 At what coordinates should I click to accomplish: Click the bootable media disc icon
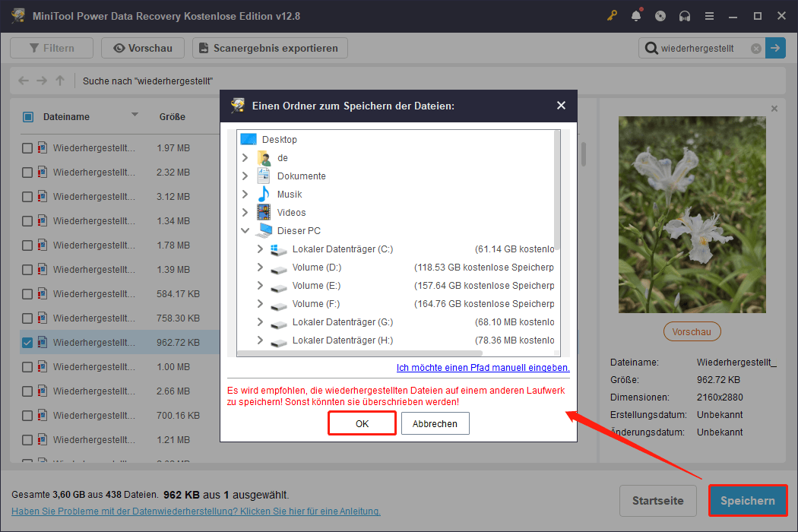660,15
